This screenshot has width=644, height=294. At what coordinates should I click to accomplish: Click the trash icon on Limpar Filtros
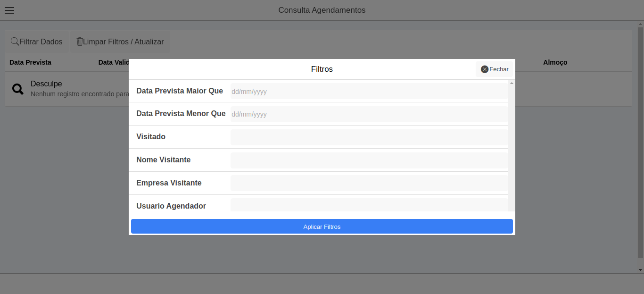click(x=79, y=42)
